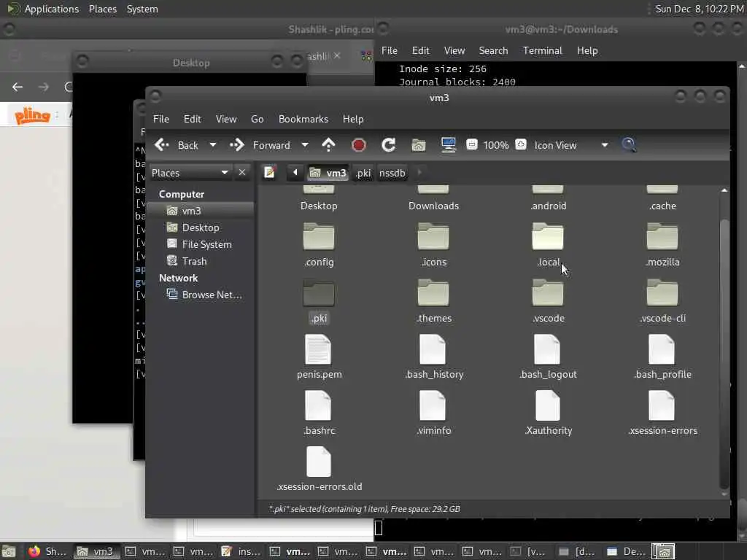Image resolution: width=747 pixels, height=560 pixels.
Task: Open Help menu in vm3 file manager
Action: click(x=353, y=119)
